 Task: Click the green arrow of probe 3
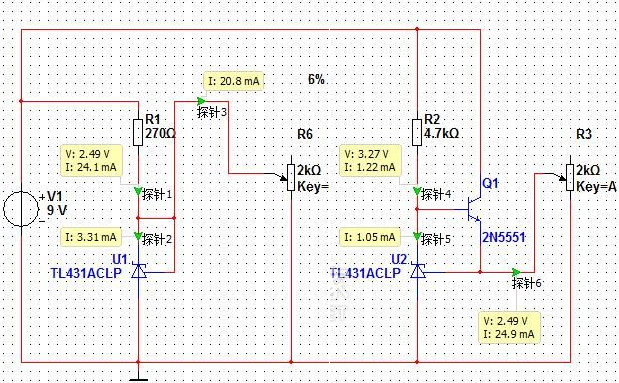[x=201, y=101]
